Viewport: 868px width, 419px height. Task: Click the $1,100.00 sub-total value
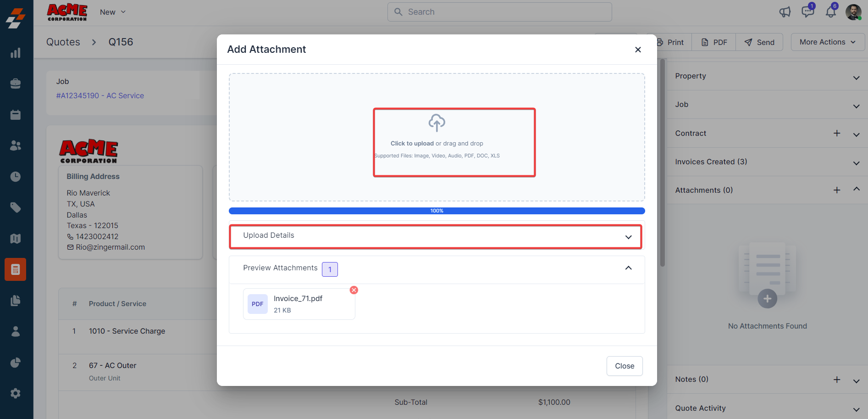pos(554,402)
